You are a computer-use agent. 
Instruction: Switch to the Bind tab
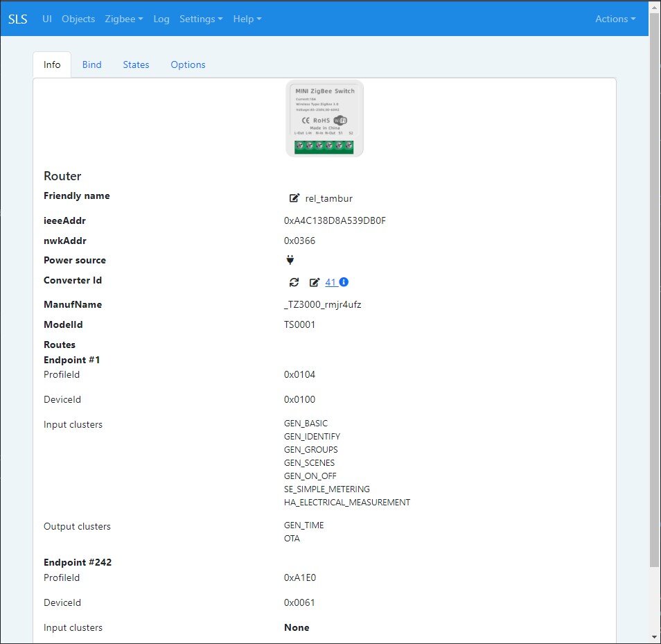pyautogui.click(x=92, y=64)
